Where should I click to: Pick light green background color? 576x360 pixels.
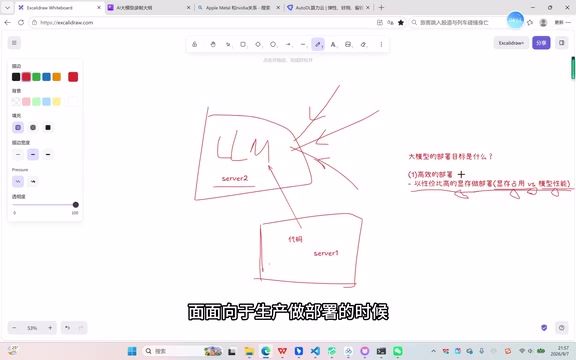coord(36,101)
